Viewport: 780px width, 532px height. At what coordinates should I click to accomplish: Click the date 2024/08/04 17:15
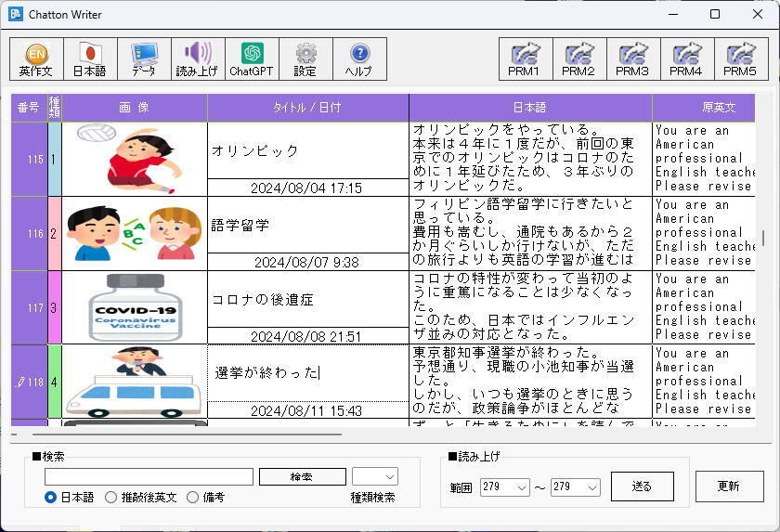tap(306, 188)
